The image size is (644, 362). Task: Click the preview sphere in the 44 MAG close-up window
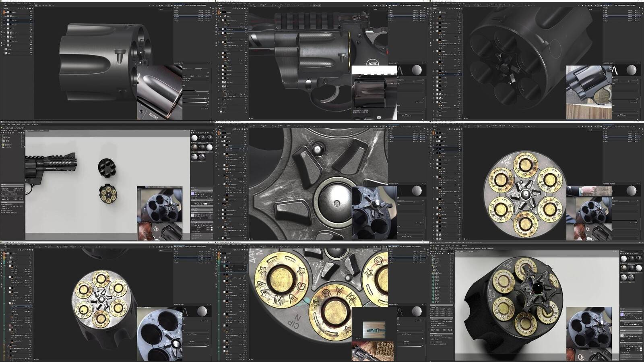point(417,311)
